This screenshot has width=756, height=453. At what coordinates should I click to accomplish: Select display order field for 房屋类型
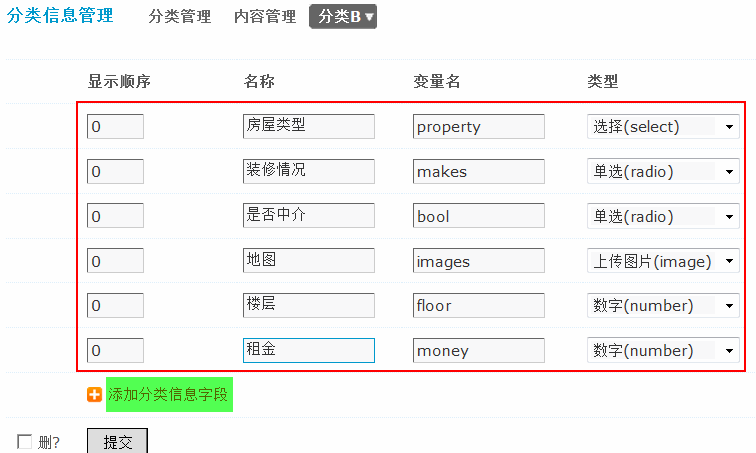click(x=115, y=127)
